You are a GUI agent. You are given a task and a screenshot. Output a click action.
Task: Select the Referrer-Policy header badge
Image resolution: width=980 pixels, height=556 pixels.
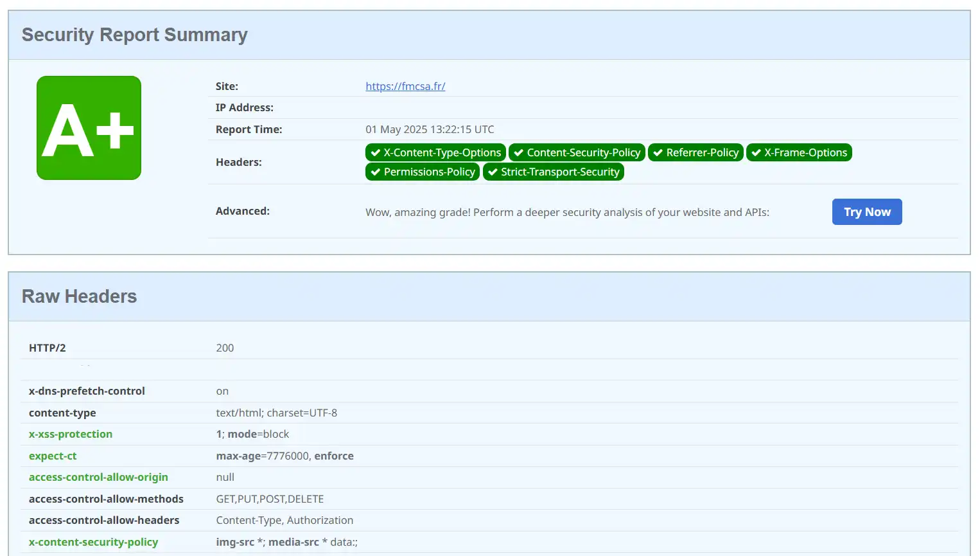pyautogui.click(x=696, y=152)
